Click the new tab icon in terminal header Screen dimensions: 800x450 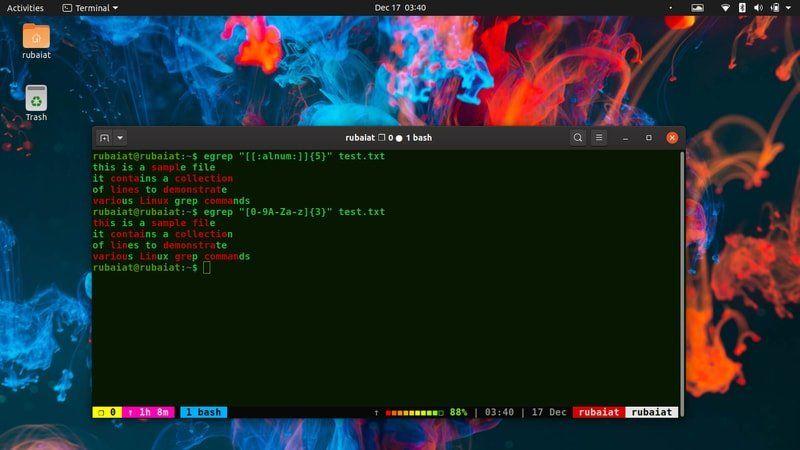tap(103, 138)
